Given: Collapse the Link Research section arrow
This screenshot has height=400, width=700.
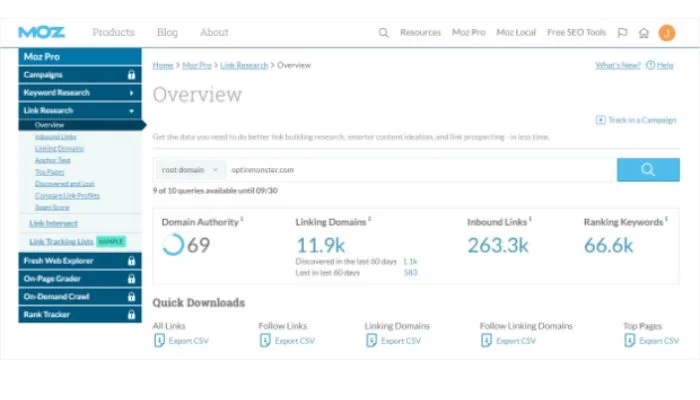Looking at the screenshot, I should coord(131,111).
